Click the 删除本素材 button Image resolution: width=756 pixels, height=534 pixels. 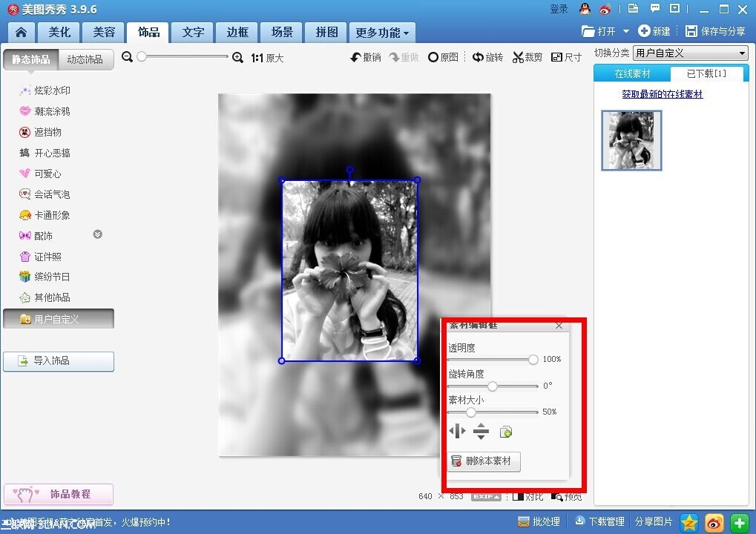point(484,461)
